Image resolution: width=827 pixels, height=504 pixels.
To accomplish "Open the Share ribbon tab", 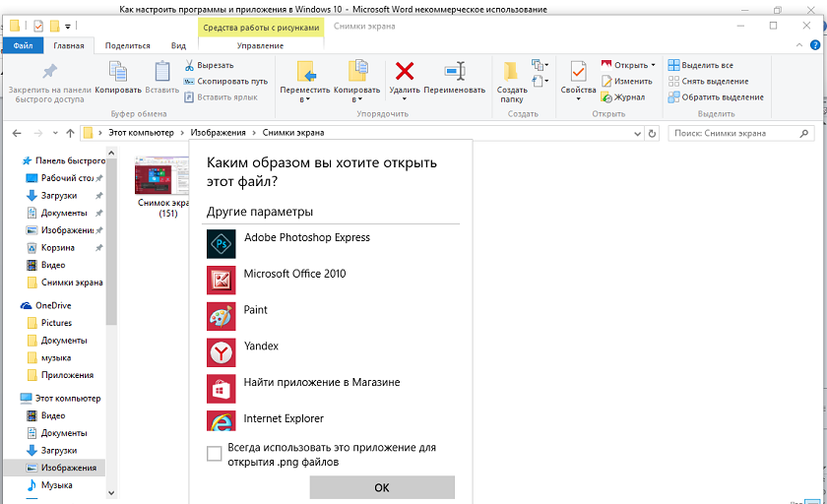I will (127, 46).
